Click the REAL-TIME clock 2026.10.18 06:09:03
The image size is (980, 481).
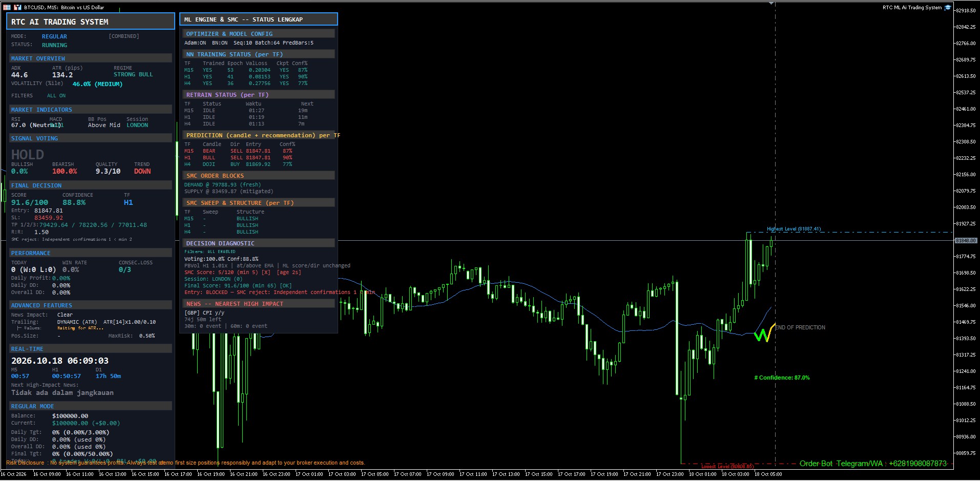60,361
